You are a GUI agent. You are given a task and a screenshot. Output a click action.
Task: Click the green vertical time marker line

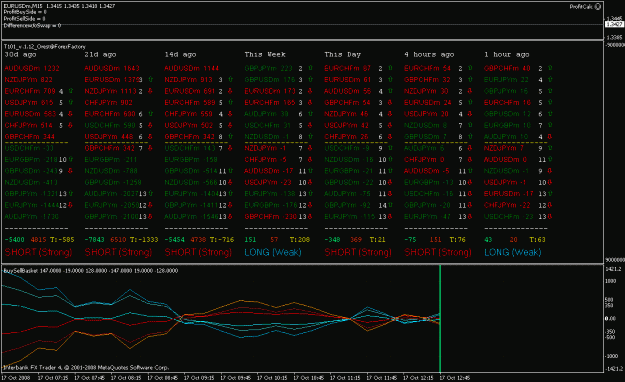[x=440, y=318]
